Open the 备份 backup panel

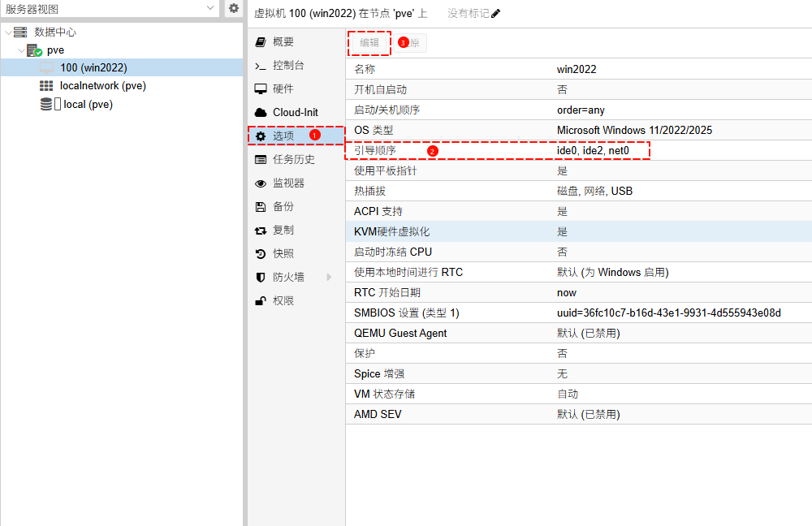283,206
